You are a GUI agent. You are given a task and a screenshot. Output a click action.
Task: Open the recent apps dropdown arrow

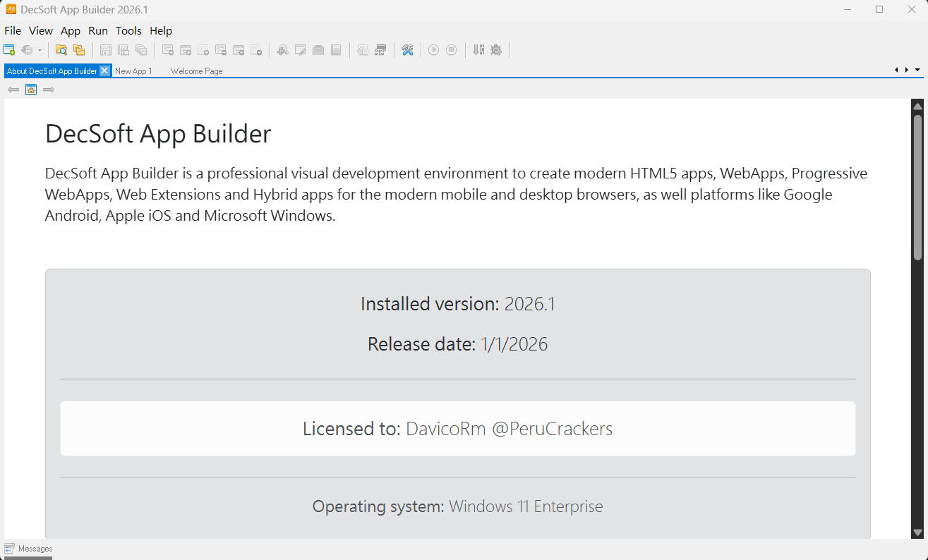[40, 50]
